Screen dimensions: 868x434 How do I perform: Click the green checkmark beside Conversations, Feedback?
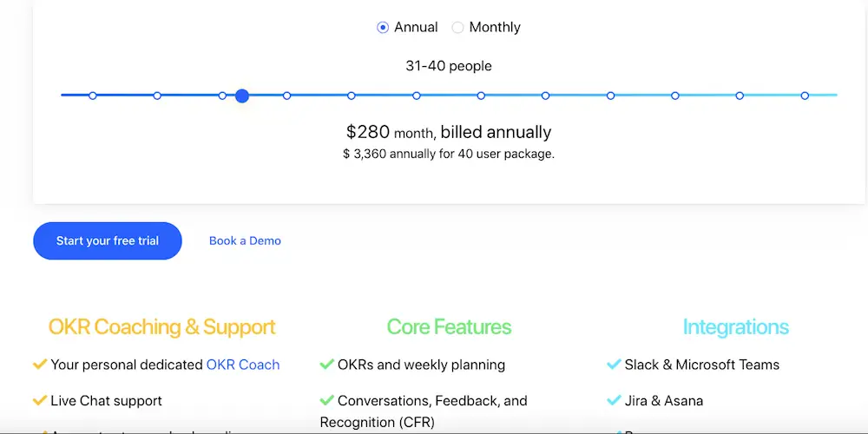[x=326, y=400]
